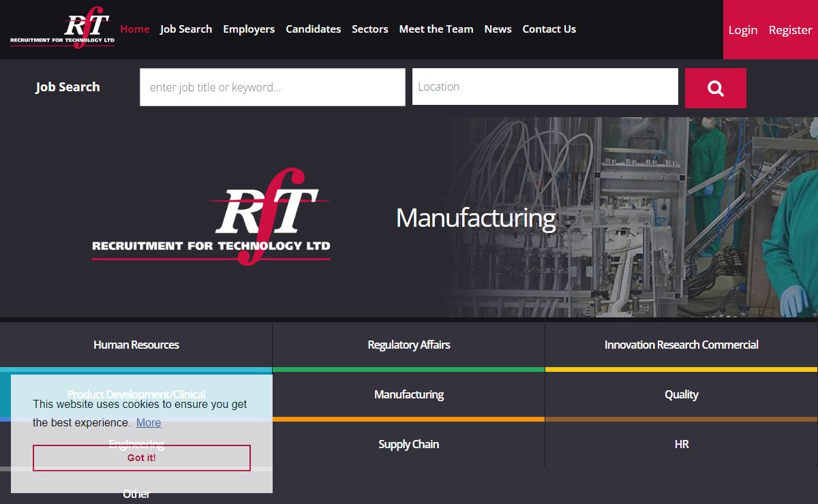Select Sectors in the navigation bar

pos(370,29)
